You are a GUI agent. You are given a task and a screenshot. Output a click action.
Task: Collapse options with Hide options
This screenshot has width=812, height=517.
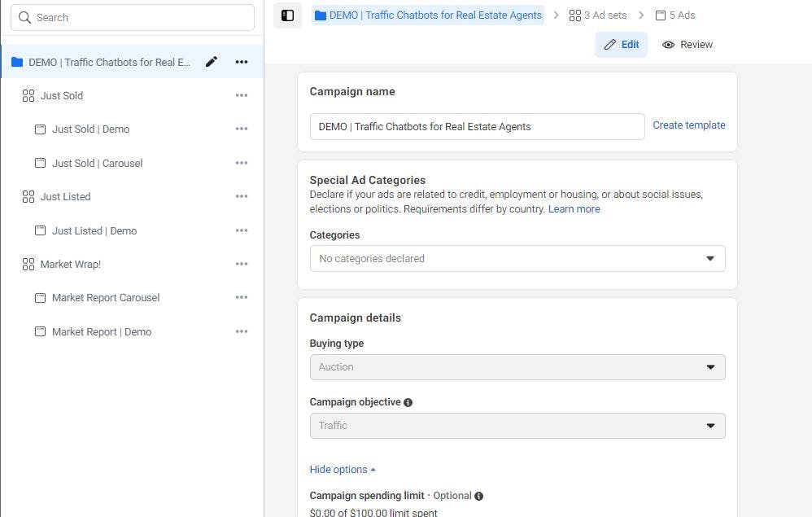pyautogui.click(x=343, y=470)
